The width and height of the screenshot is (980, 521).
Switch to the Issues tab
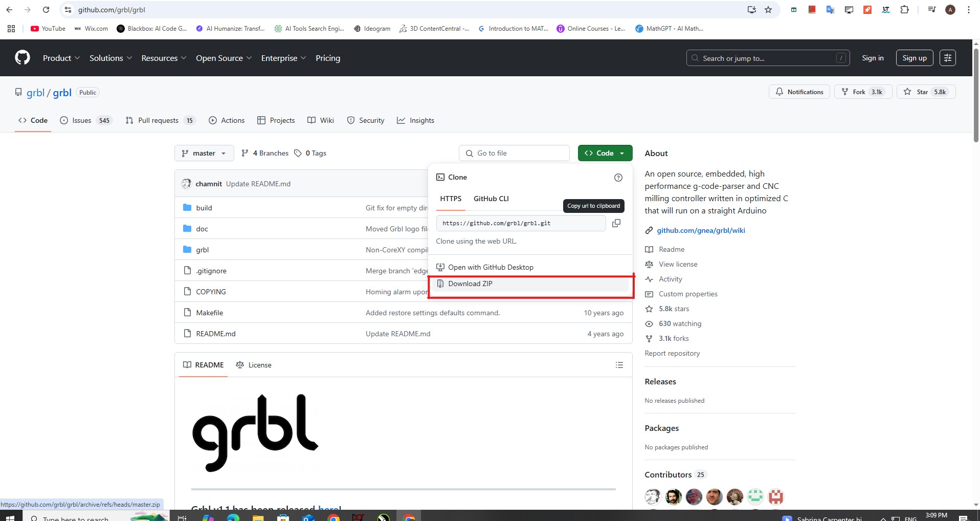(85, 120)
